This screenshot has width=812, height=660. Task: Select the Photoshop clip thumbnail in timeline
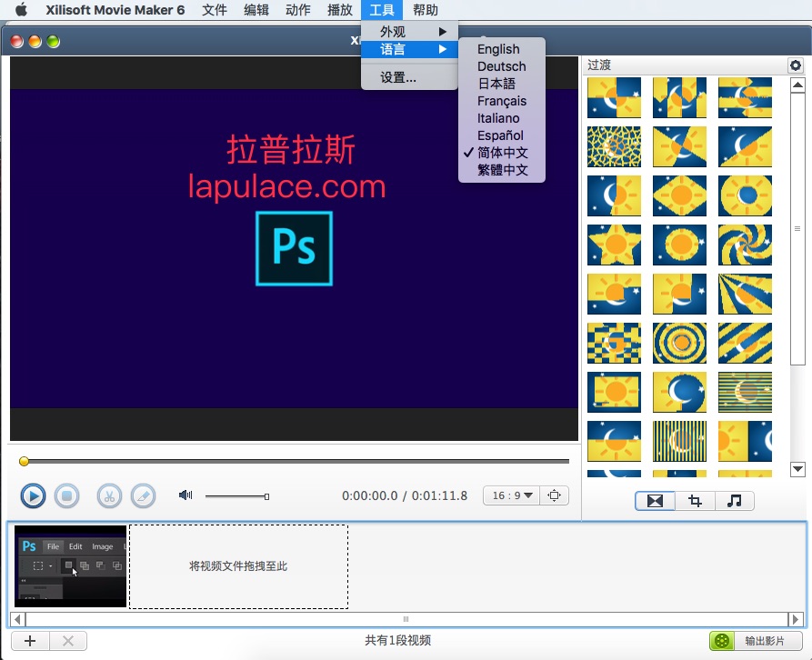(70, 566)
